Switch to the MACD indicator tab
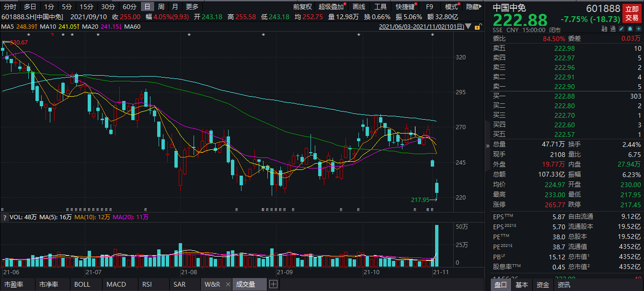This screenshot has width=644, height=291. coord(116,284)
